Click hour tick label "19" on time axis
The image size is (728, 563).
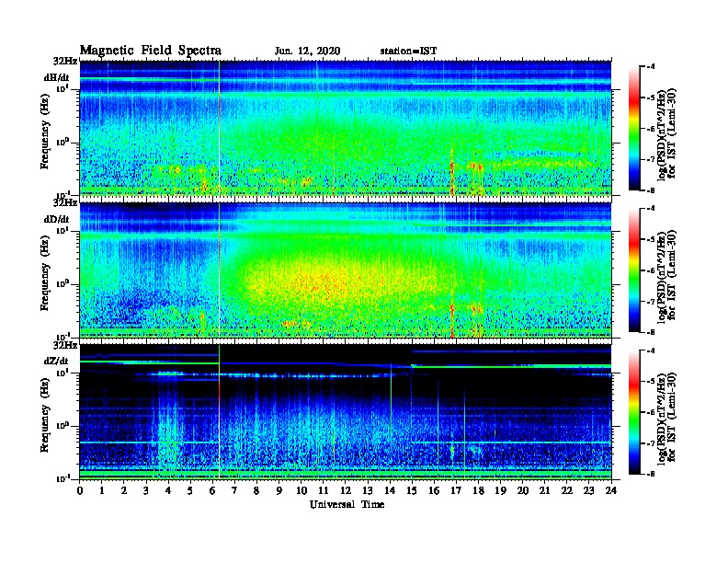[x=500, y=491]
